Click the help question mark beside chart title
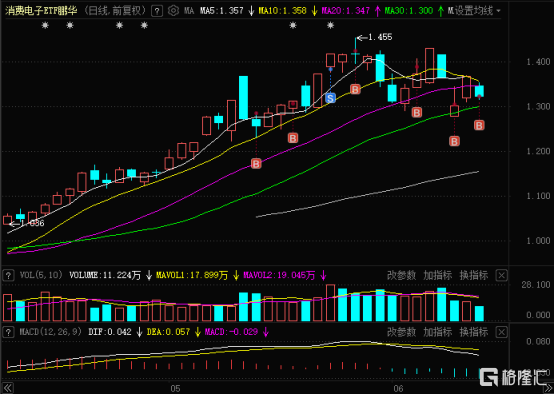The height and width of the screenshot is (394, 554). 157,11
